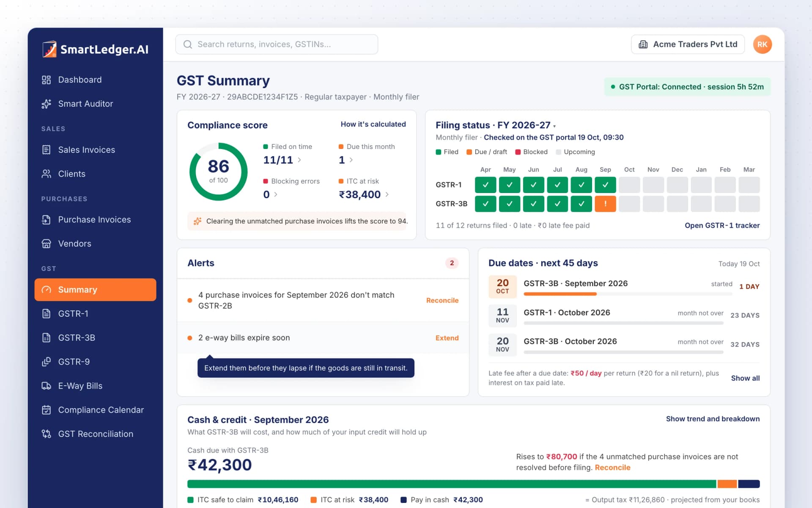The image size is (812, 508).
Task: Click the Sales Invoices document icon
Action: tap(47, 150)
